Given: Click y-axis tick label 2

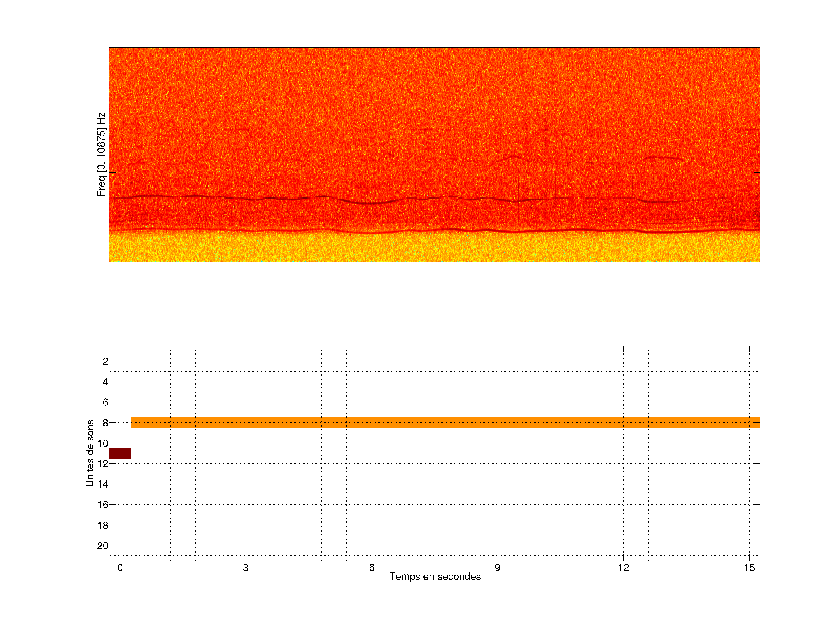Looking at the screenshot, I should coord(105,361).
